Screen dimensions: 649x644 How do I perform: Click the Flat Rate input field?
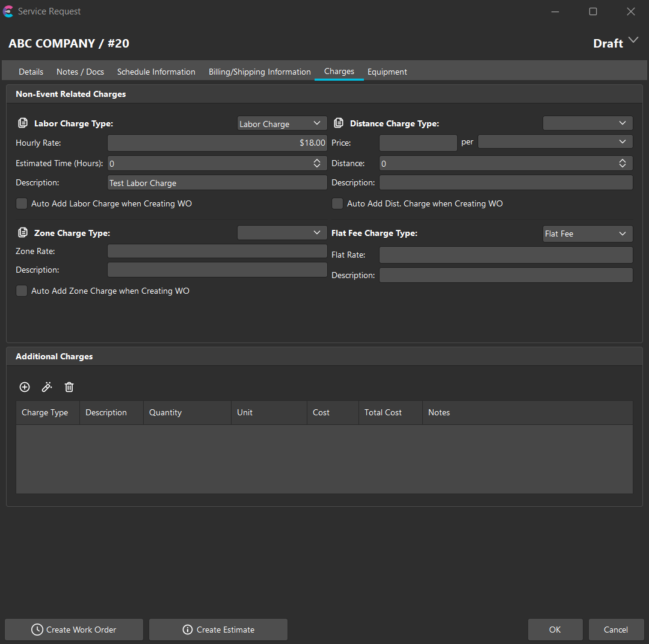pos(505,255)
